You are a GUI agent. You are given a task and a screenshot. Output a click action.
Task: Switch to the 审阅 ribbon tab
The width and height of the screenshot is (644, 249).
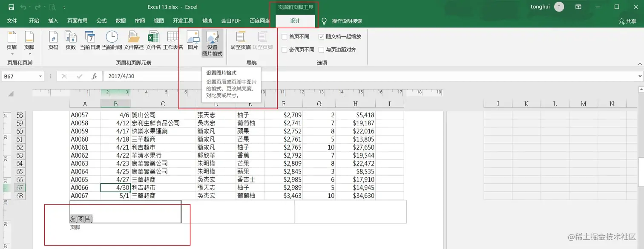click(140, 21)
